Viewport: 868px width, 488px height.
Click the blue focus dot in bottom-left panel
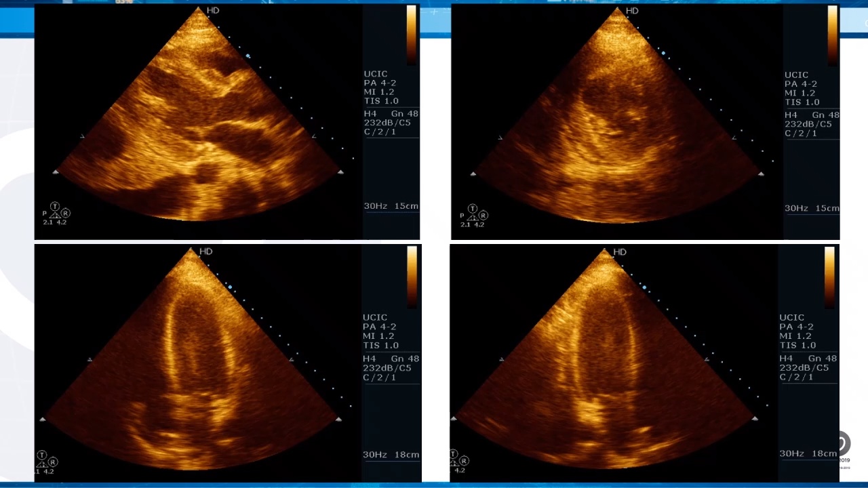[230, 287]
